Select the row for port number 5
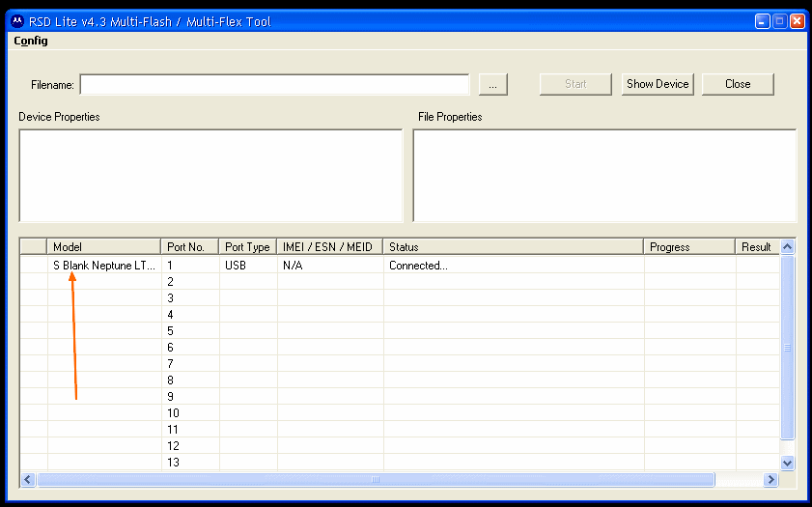This screenshot has height=507, width=812. tap(400, 331)
